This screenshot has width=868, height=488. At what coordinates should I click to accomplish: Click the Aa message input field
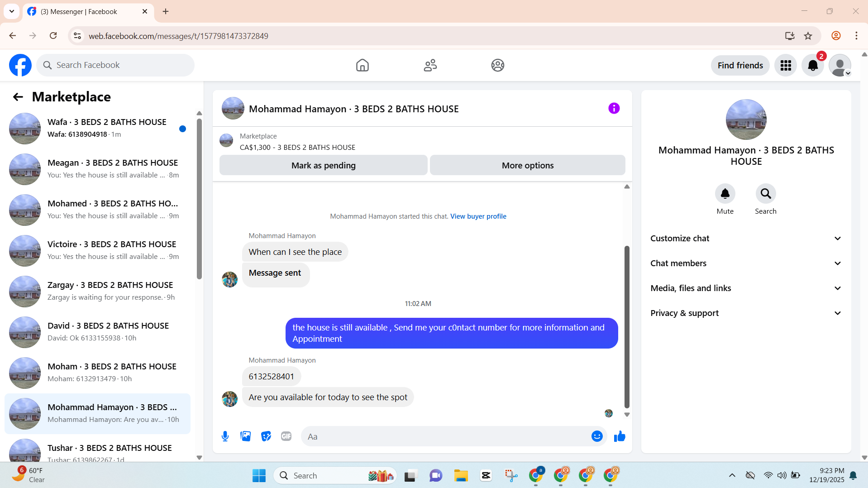pos(446,436)
